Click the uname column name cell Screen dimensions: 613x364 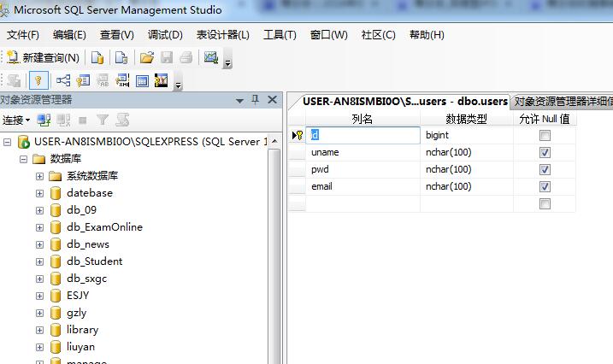pyautogui.click(x=362, y=152)
